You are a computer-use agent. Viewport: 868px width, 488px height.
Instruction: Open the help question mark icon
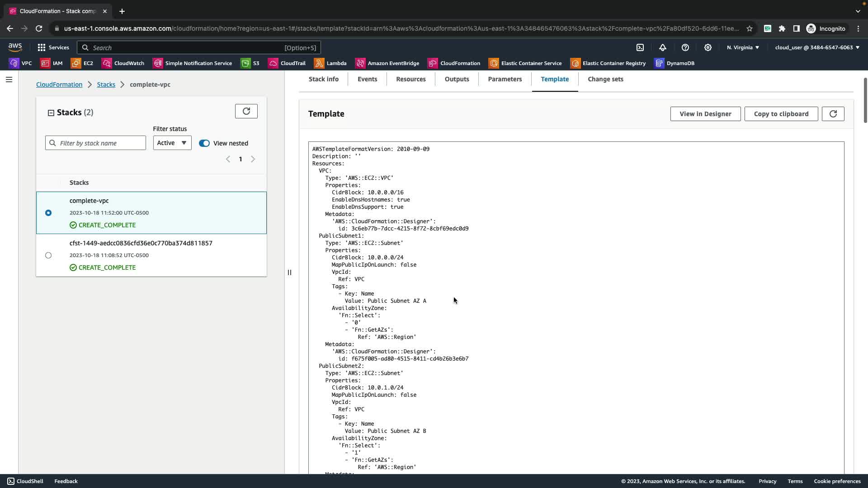click(x=685, y=47)
